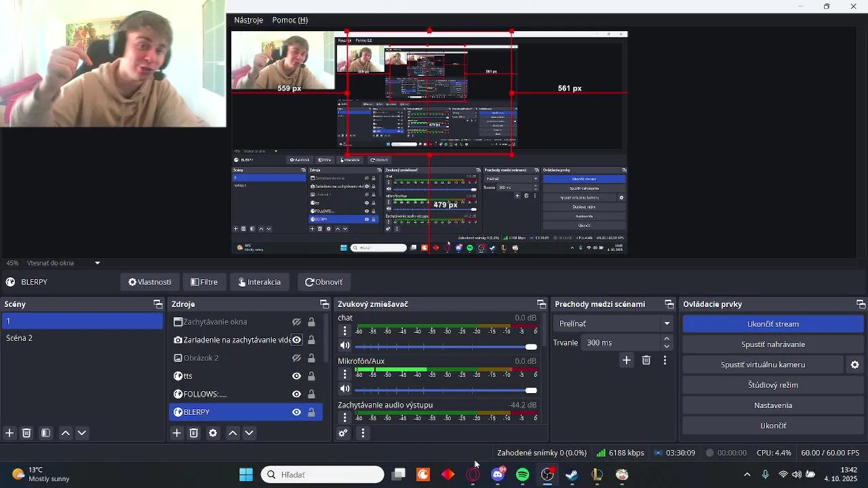Open source Filtre button
This screenshot has height=488, width=868.
[x=204, y=282]
